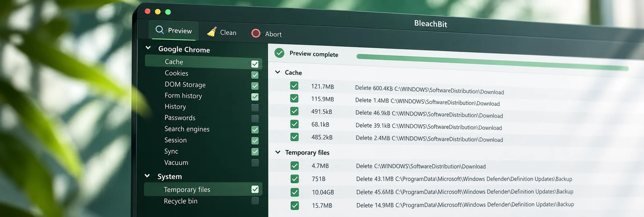Uncheck the 491.5kB result row

pyautogui.click(x=294, y=111)
